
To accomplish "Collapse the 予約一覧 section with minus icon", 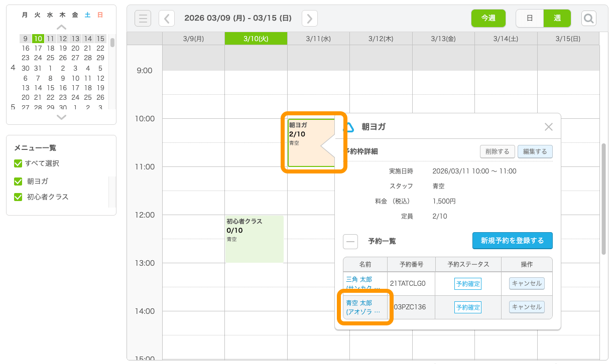I will coord(350,241).
